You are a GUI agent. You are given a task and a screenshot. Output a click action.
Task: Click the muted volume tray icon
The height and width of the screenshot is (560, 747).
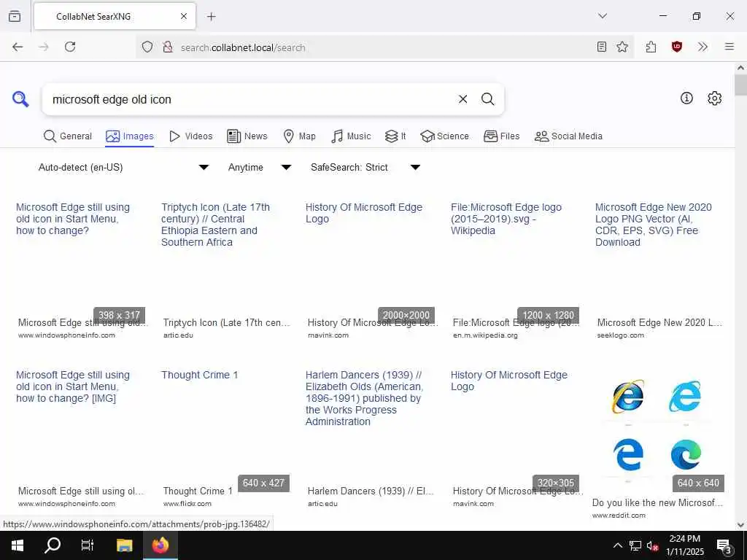click(x=653, y=545)
